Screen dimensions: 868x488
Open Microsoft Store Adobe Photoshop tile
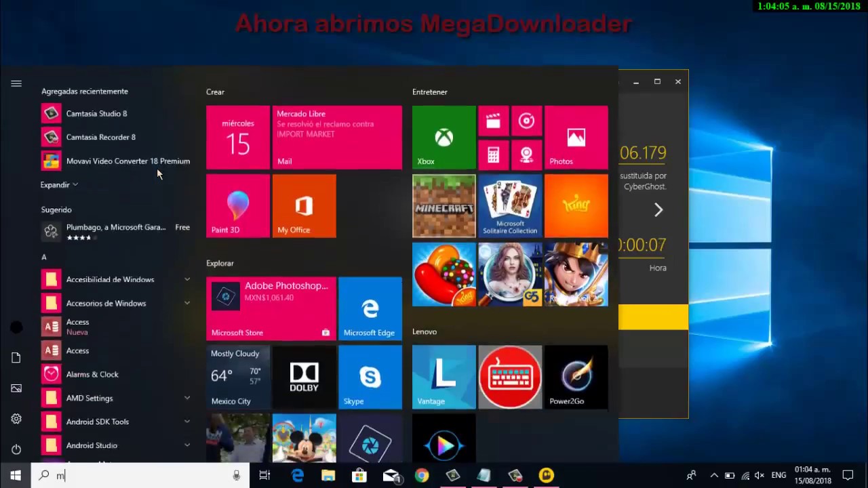click(271, 308)
